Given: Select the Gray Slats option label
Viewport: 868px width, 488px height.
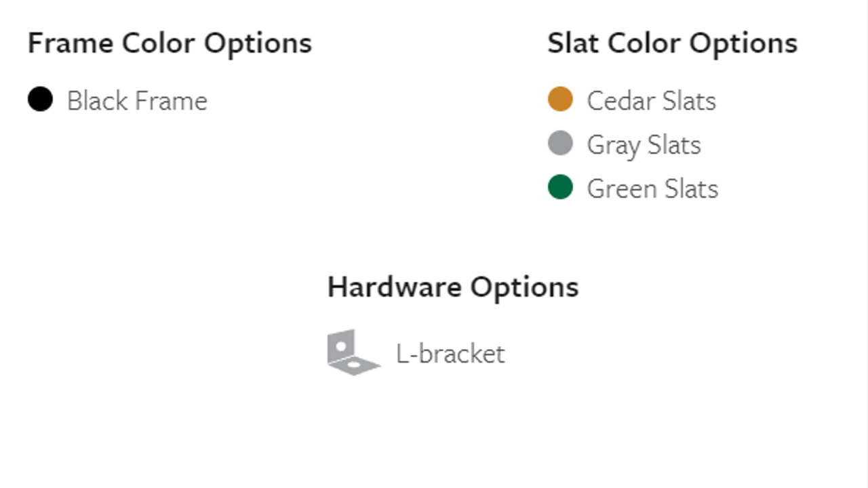Looking at the screenshot, I should click(x=644, y=146).
